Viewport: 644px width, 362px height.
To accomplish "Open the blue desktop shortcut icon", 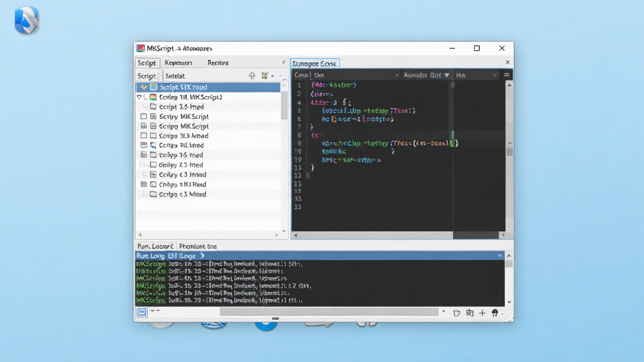I will 26,19.
